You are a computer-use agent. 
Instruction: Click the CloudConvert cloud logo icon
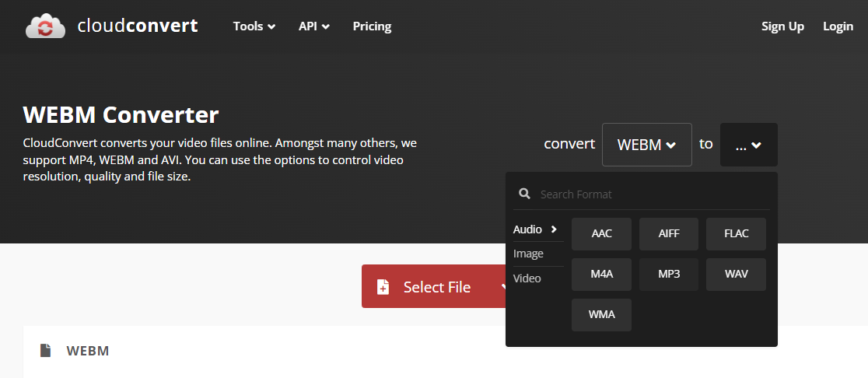click(x=45, y=26)
